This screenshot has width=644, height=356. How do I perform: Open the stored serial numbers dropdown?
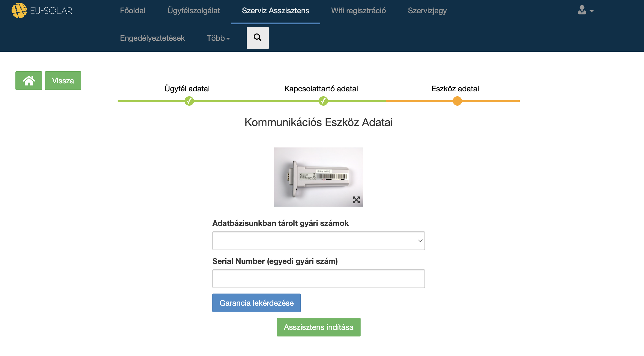[318, 241]
